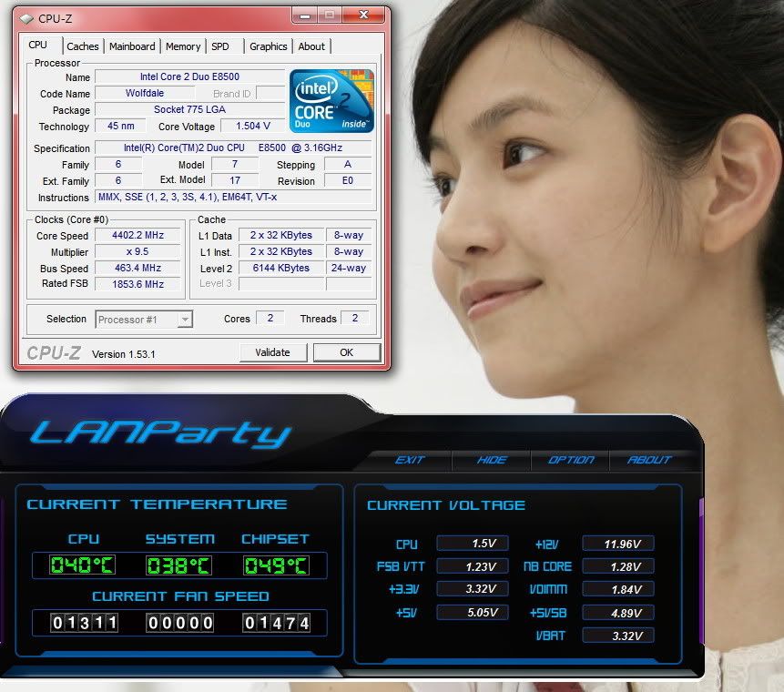Screen dimensions: 784x692
Task: Open the About tab in CPU-Z
Action: click(311, 46)
